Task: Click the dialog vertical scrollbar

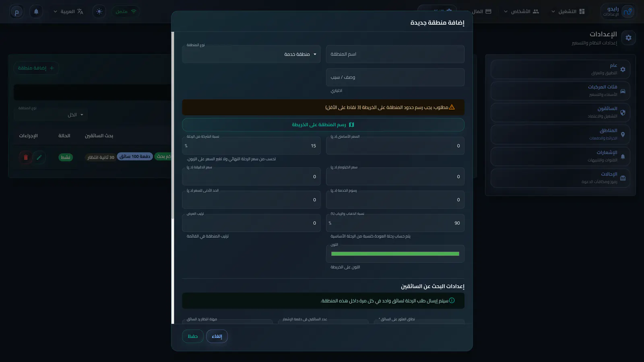Action: 173,125
